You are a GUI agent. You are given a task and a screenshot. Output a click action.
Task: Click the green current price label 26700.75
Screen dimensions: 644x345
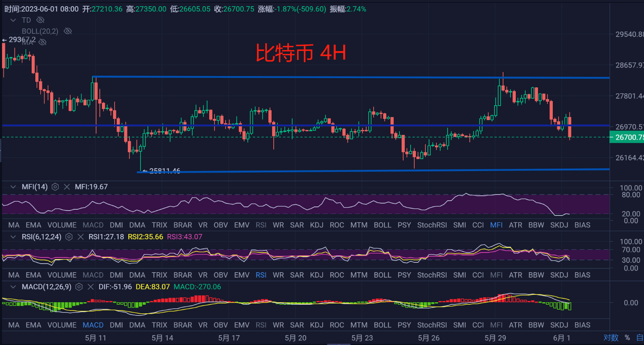(x=627, y=138)
